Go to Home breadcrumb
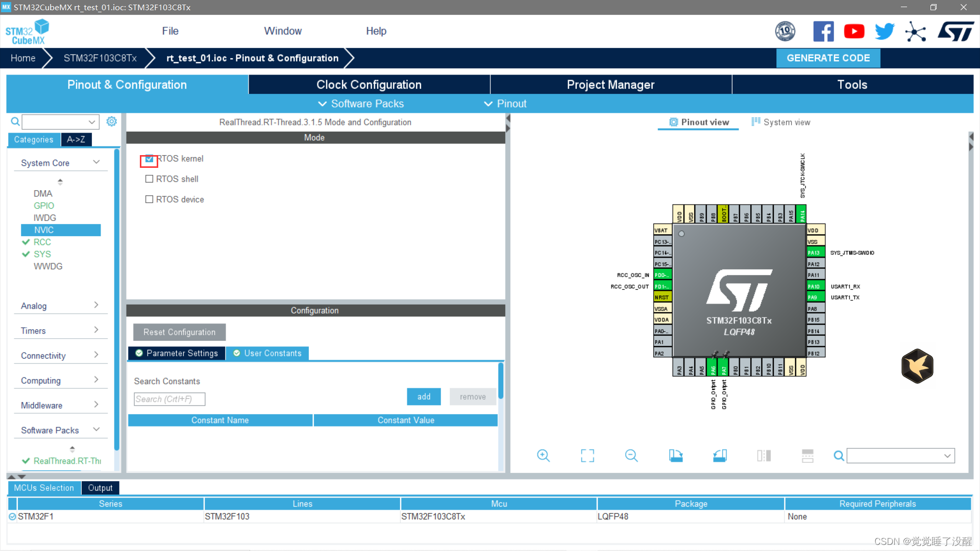 [23, 58]
